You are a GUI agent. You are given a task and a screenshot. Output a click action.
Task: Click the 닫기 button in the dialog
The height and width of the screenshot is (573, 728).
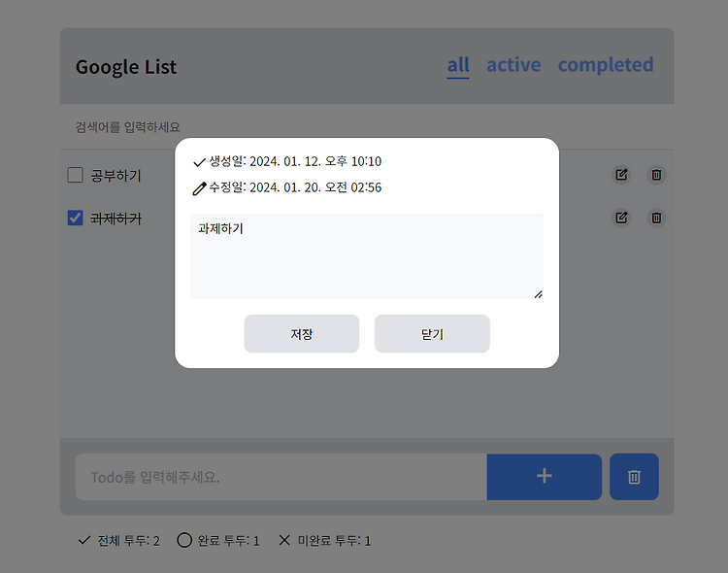(x=432, y=334)
